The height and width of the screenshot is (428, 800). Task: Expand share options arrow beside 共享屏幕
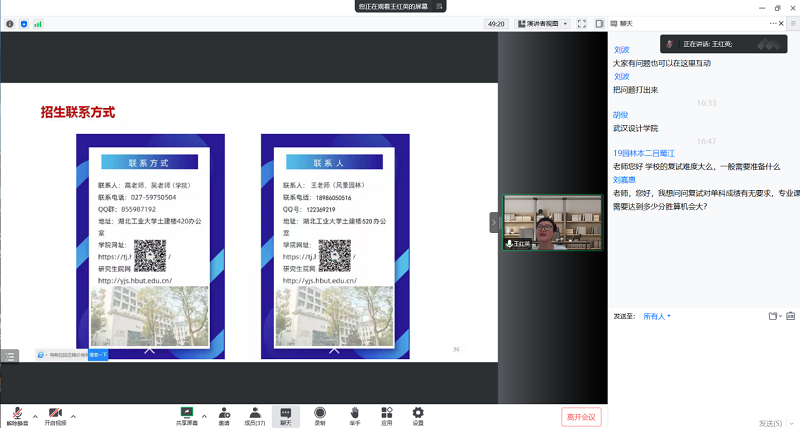(204, 416)
